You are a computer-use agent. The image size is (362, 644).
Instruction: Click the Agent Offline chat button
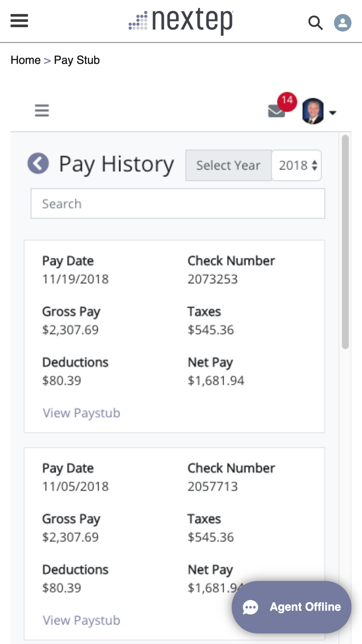coord(291,607)
